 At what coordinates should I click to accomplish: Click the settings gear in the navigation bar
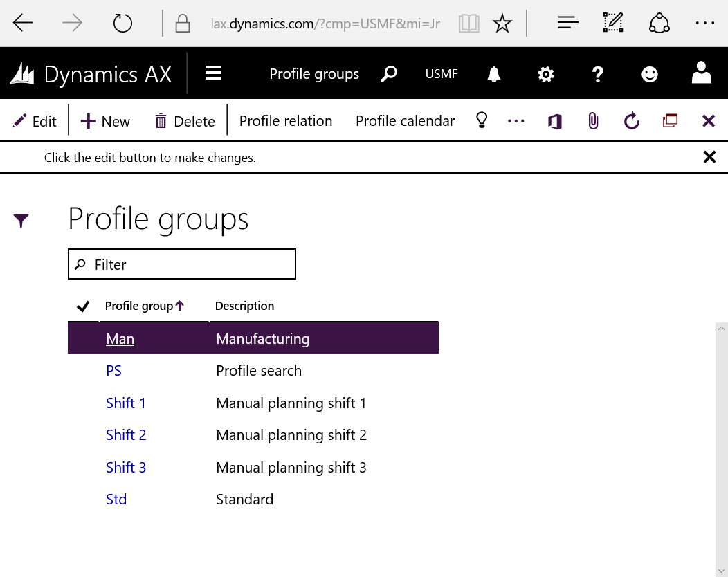[x=545, y=73]
